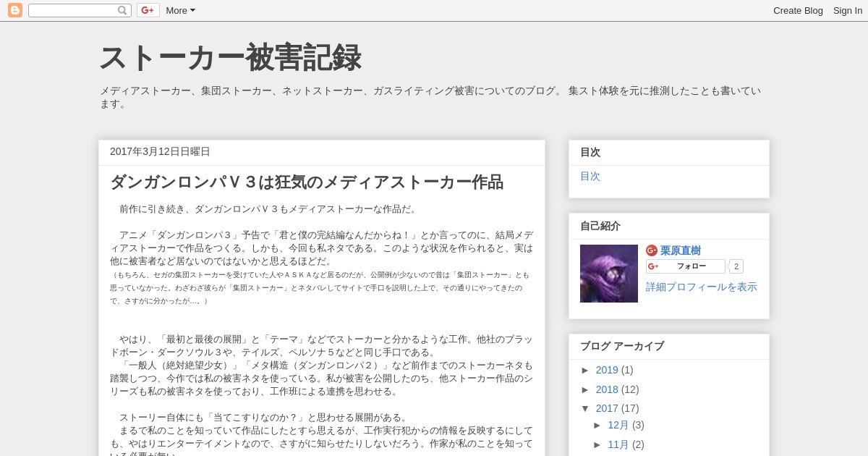Click the paragraph starting アニメ「ダンガンロンパ３」予告で
Image resolution: width=868 pixels, height=456 pixels.
click(x=322, y=248)
